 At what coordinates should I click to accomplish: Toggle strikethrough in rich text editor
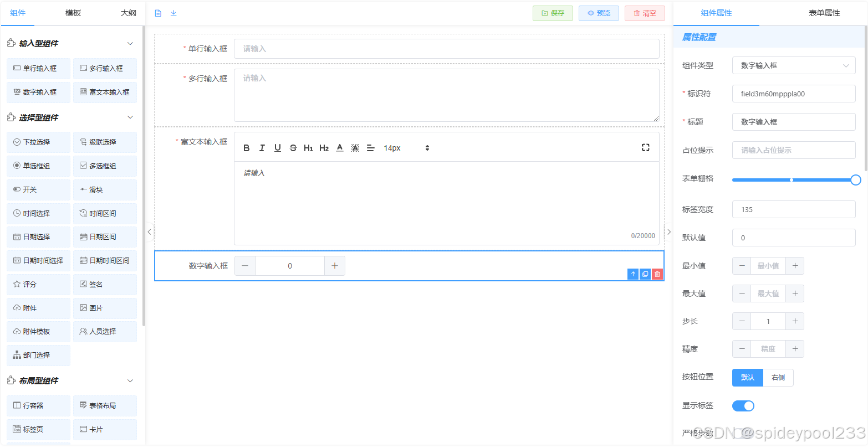tap(293, 148)
